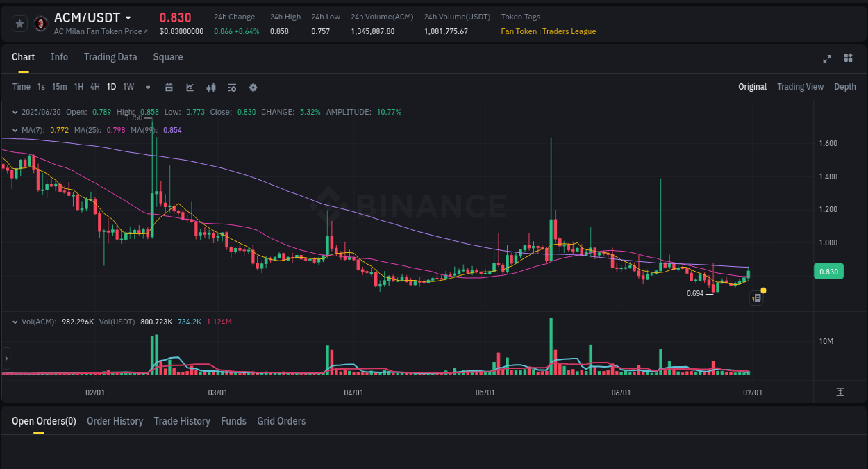868x469 pixels.
Task: Switch to the Square tab
Action: click(x=167, y=57)
